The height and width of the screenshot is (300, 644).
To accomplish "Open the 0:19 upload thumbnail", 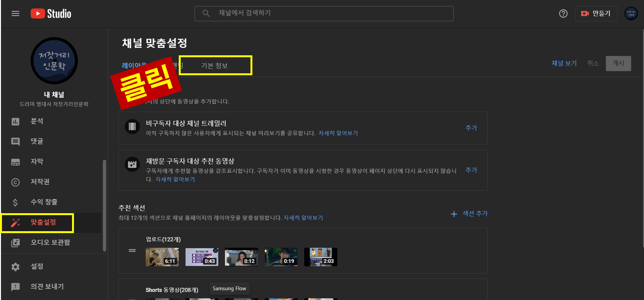I will tap(281, 257).
